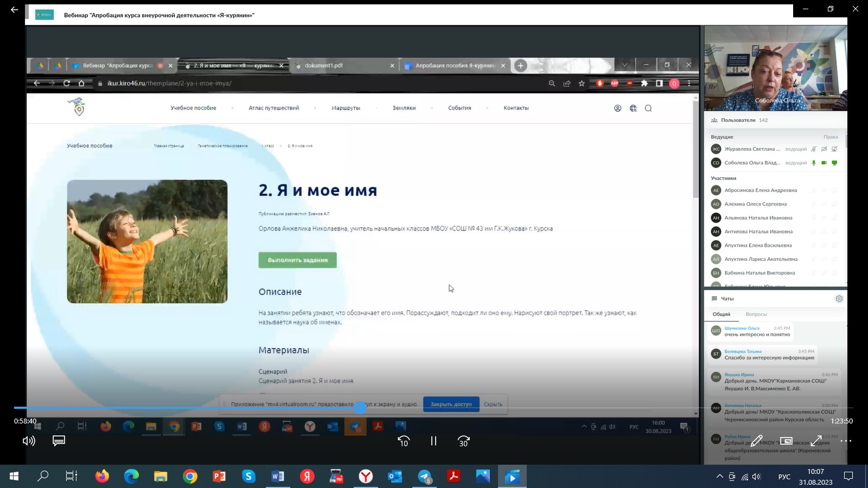Open system tray speaker volume

[x=757, y=477]
